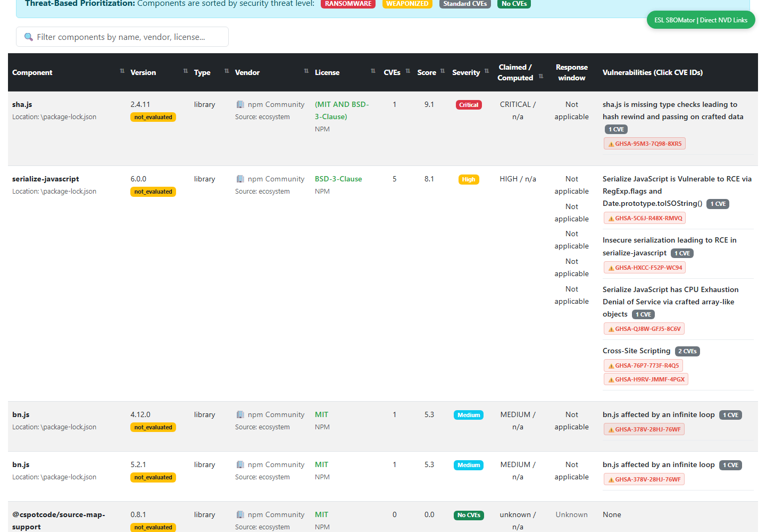Screen dimensions: 766x532
Task: Select the serialize-javascript component name
Action: coord(46,179)
